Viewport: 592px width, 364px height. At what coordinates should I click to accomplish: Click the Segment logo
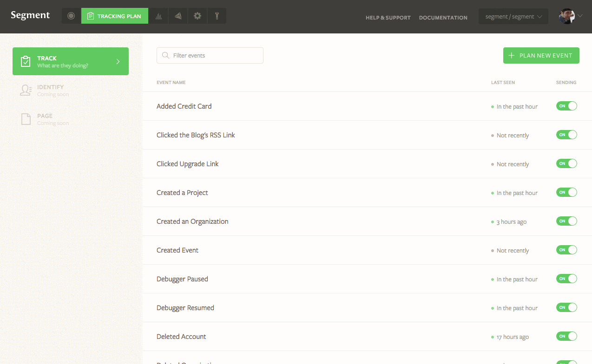pyautogui.click(x=30, y=15)
